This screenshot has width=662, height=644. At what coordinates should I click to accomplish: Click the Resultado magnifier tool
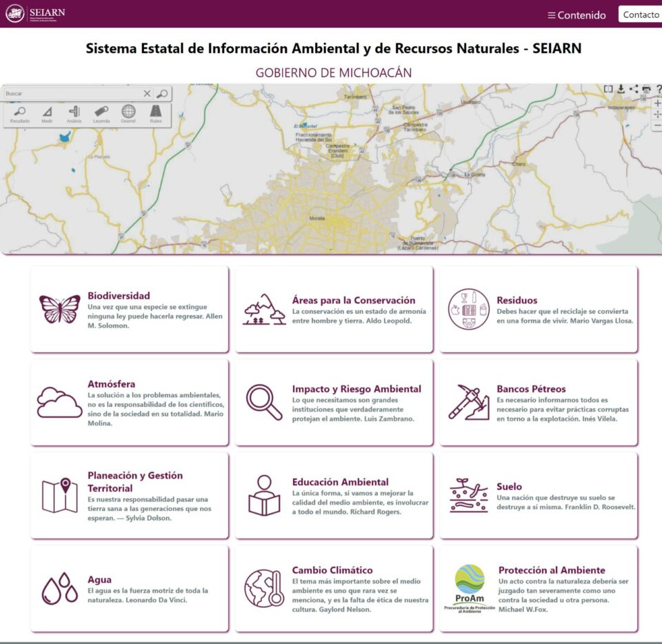[x=20, y=114]
